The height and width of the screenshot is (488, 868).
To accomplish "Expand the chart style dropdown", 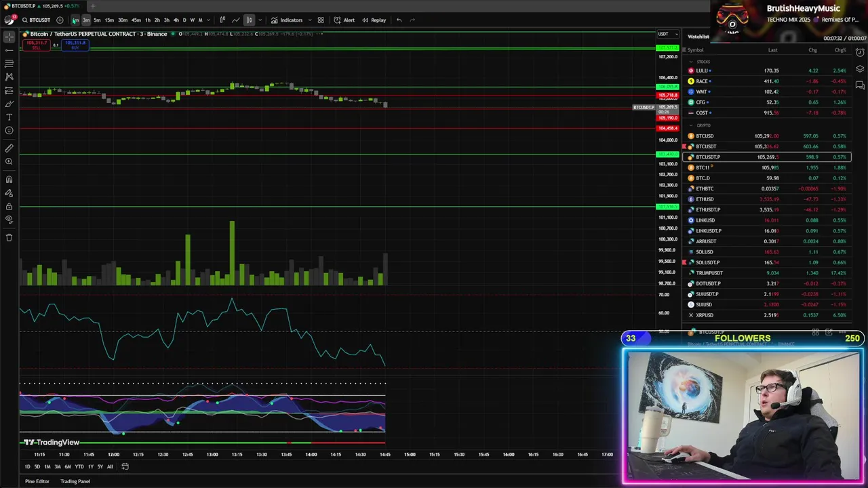I will 260,20.
